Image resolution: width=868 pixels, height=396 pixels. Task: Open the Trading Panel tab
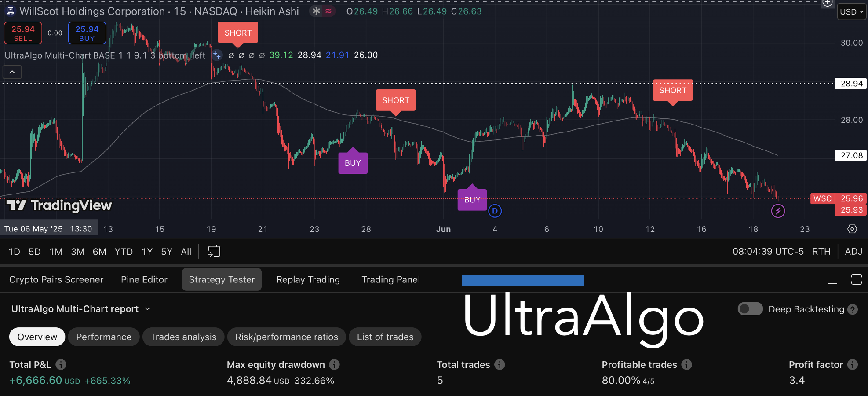pos(390,279)
